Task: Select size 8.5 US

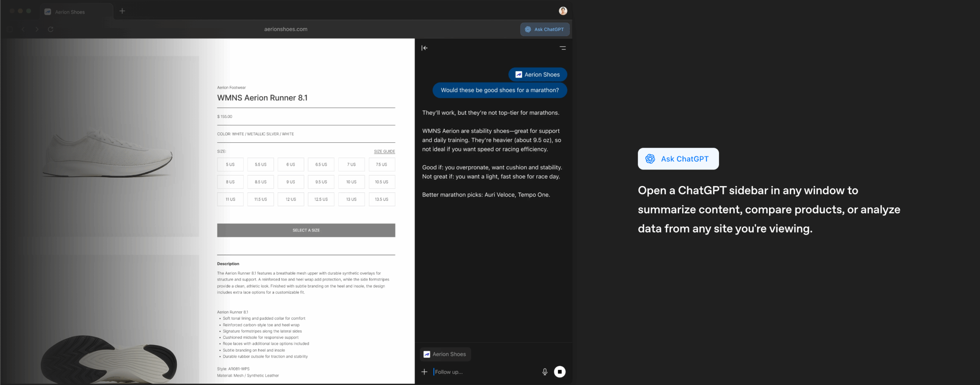Action: pyautogui.click(x=260, y=182)
